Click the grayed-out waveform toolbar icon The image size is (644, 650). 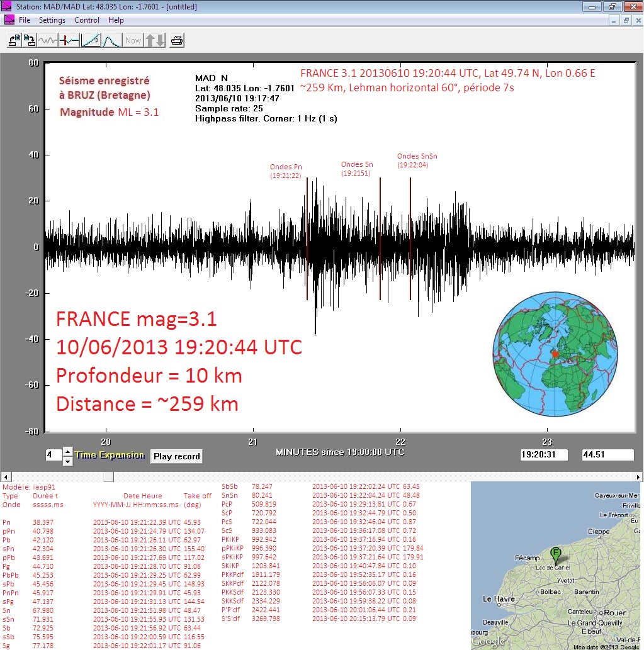(x=48, y=40)
